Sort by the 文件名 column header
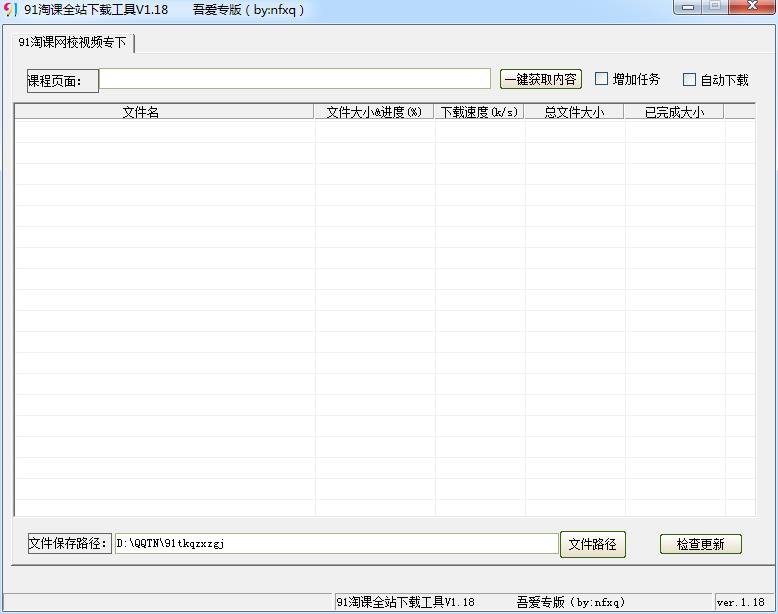Viewport: 778px width, 614px height. [164, 112]
